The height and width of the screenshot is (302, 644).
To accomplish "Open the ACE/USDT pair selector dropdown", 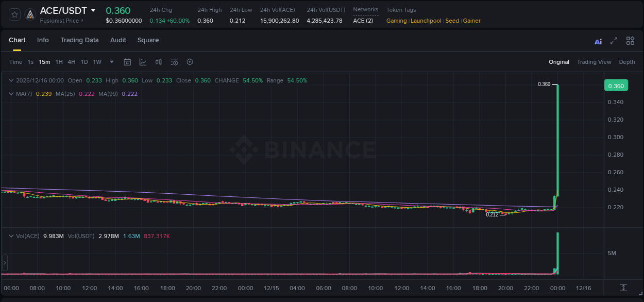I will click(93, 10).
